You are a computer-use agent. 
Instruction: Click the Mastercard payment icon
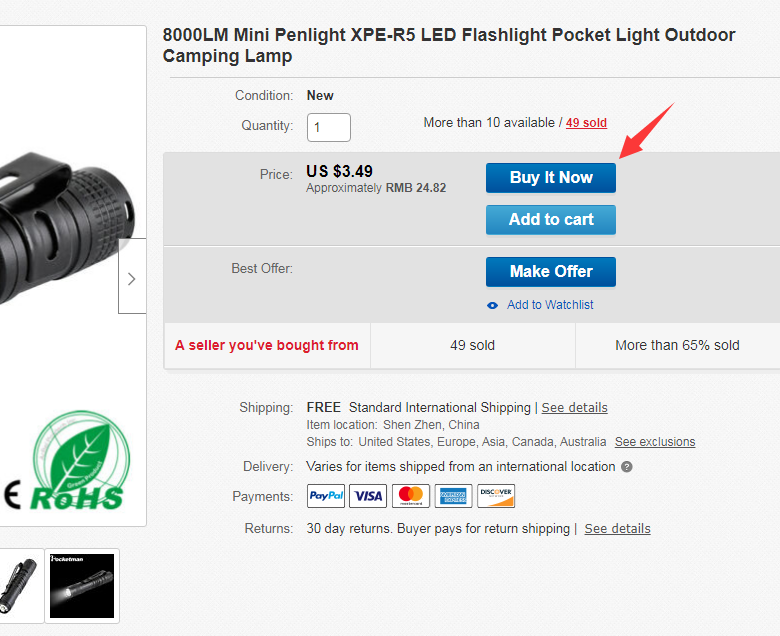point(410,496)
